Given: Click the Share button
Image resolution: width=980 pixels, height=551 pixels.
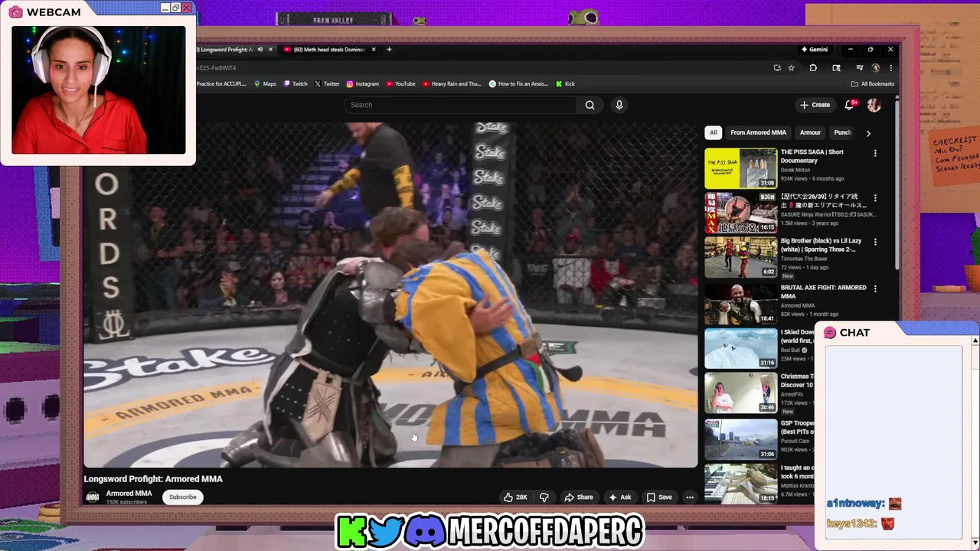Looking at the screenshot, I should (579, 497).
